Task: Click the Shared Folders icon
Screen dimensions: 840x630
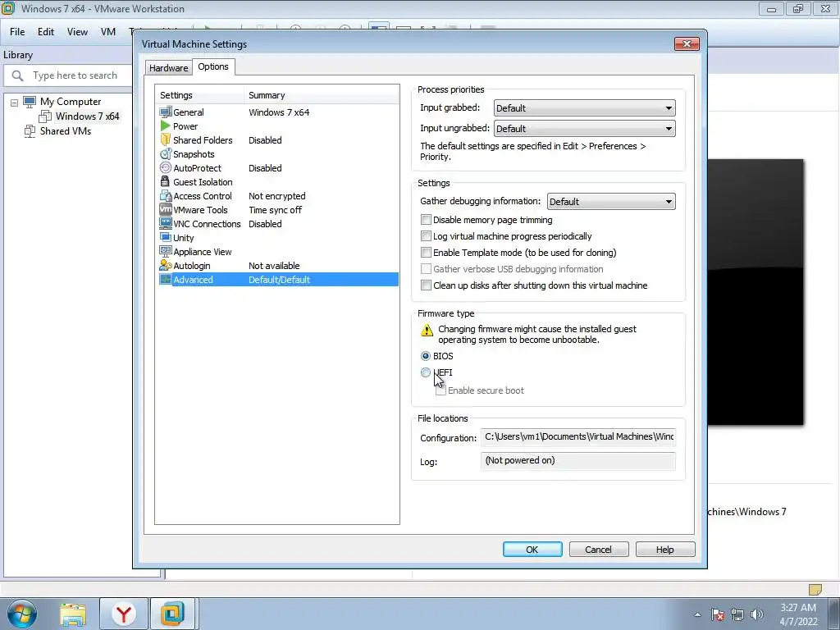Action: (x=166, y=139)
